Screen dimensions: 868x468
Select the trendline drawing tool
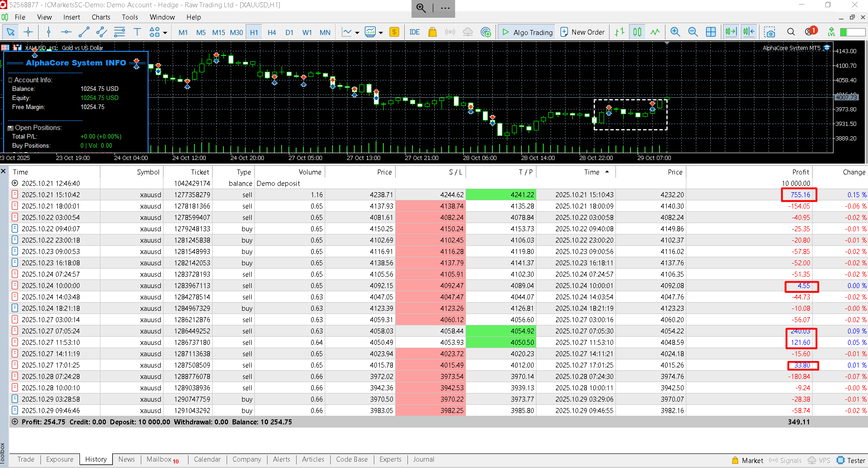tap(84, 32)
